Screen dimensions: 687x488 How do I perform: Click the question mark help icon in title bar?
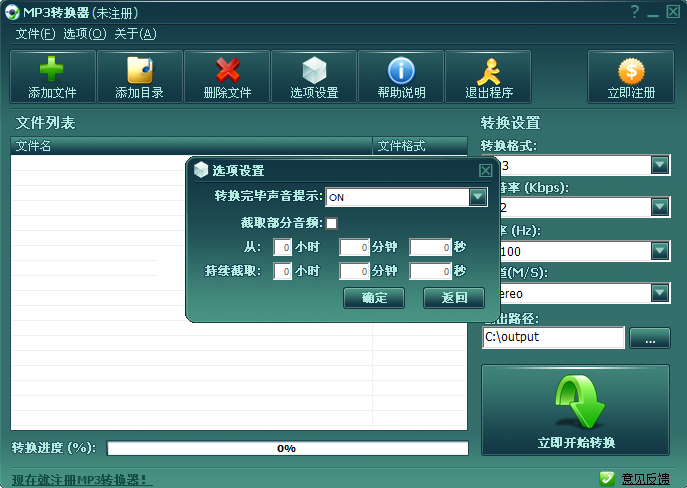point(634,11)
